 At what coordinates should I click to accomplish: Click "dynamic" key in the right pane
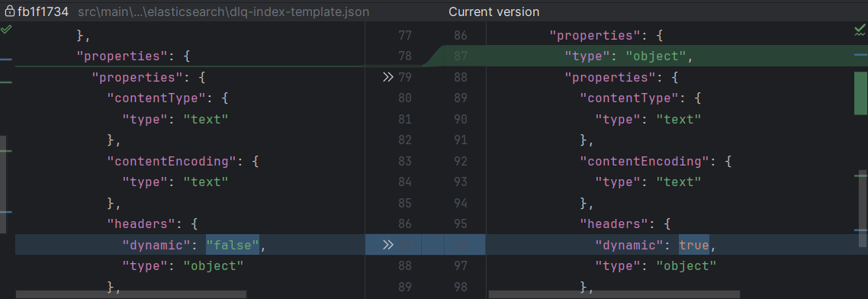629,245
